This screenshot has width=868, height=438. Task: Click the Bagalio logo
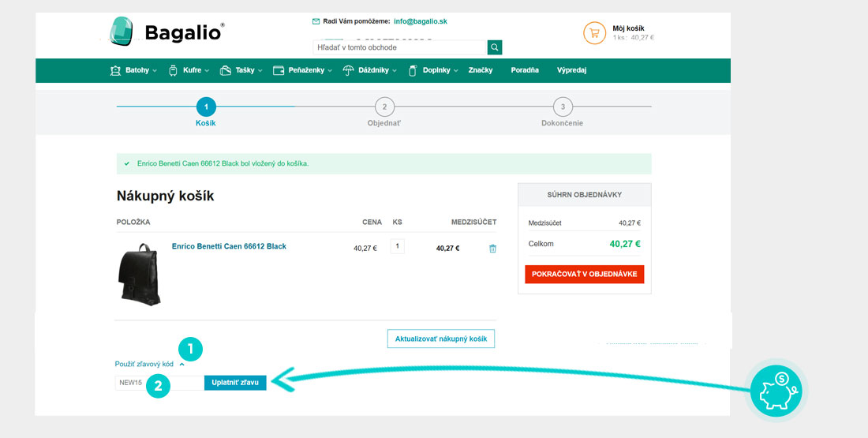pos(167,32)
